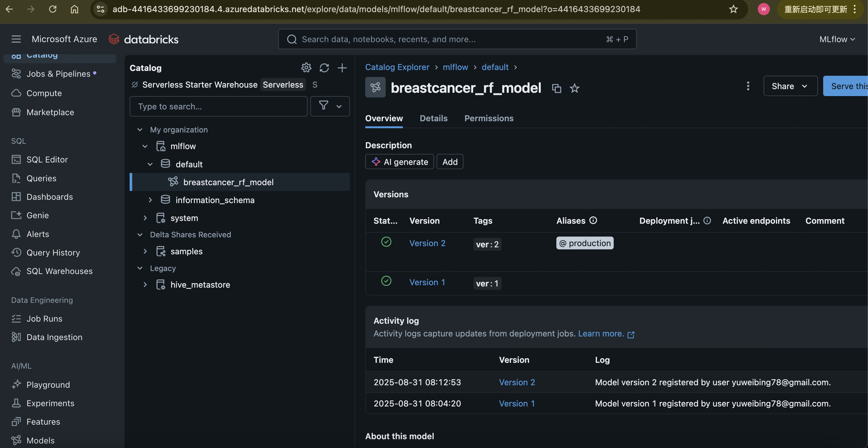The height and width of the screenshot is (448, 868).
Task: Expand the samples catalog node
Action: [145, 251]
